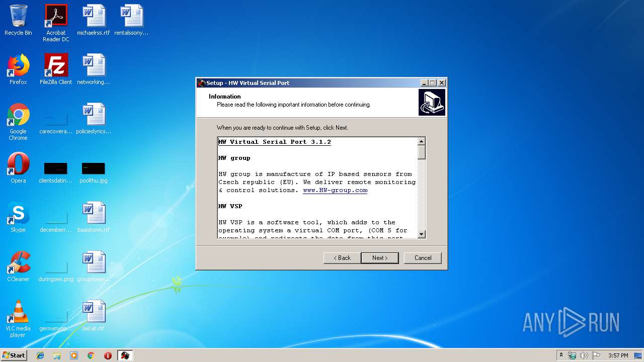The width and height of the screenshot is (644, 362).
Task: Select the 'HW Virtual Serial Port 3.1.2' heading
Action: 275,142
